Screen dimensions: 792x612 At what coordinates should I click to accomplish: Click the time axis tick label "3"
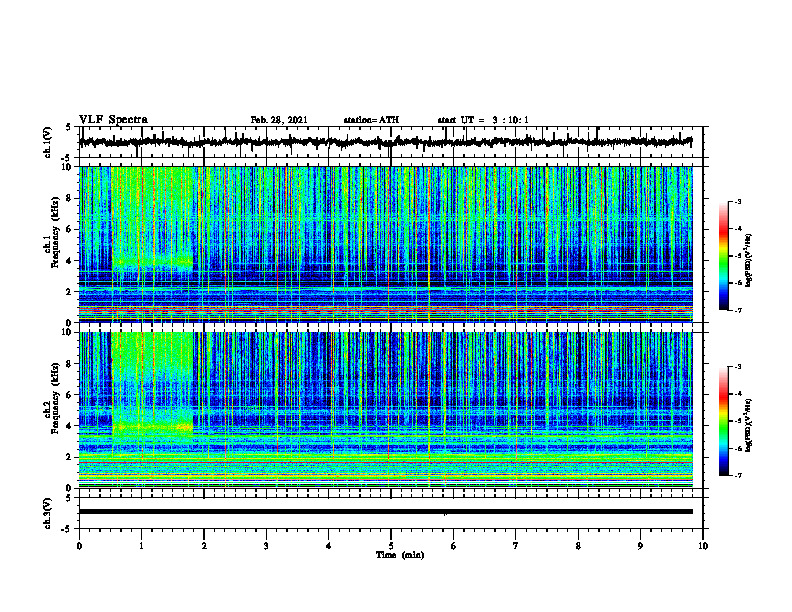click(266, 546)
